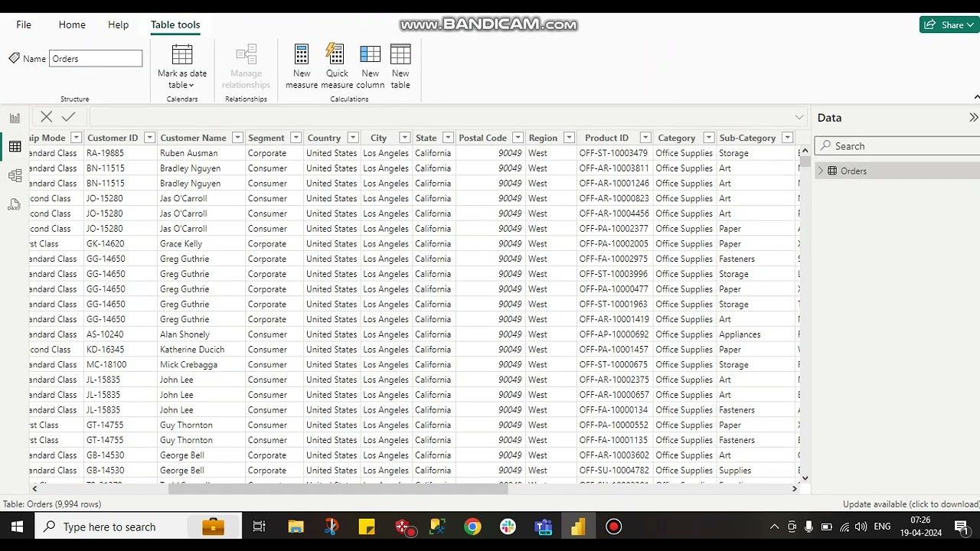Screen dimensions: 980x551
Task: Expand the formula bar with the chevron
Action: [x=799, y=117]
